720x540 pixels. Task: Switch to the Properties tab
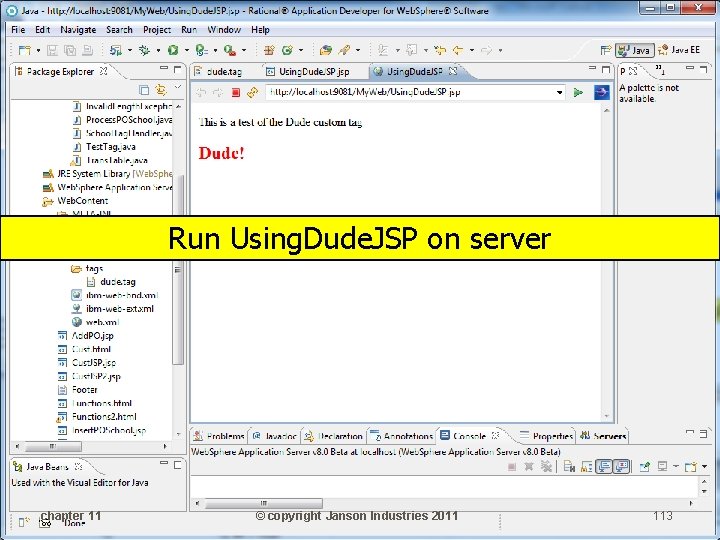pos(547,436)
